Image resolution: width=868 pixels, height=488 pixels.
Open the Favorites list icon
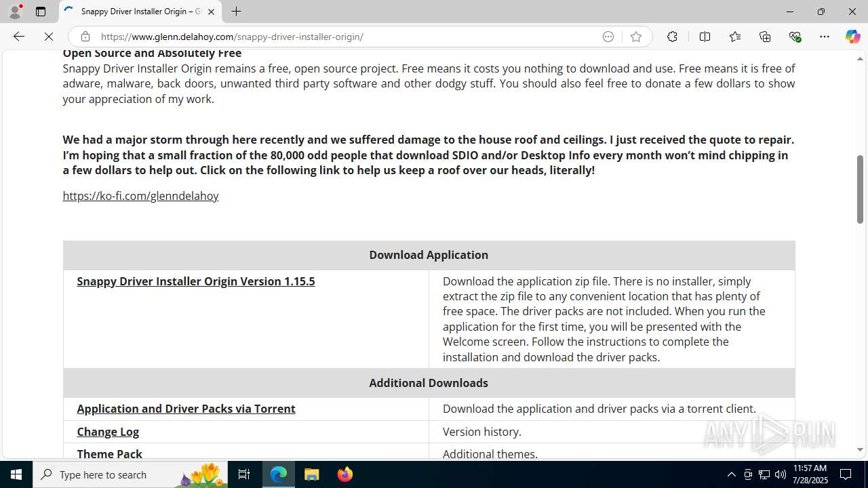[x=735, y=37]
